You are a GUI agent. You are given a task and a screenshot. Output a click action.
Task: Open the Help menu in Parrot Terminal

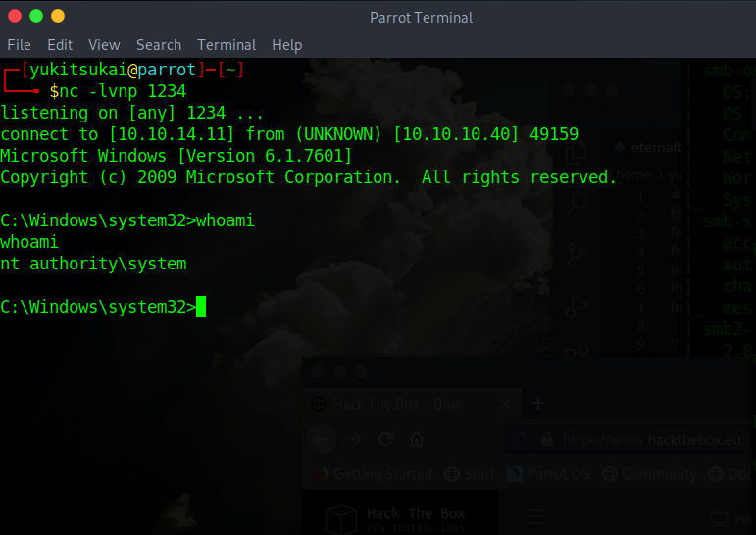pyautogui.click(x=287, y=45)
